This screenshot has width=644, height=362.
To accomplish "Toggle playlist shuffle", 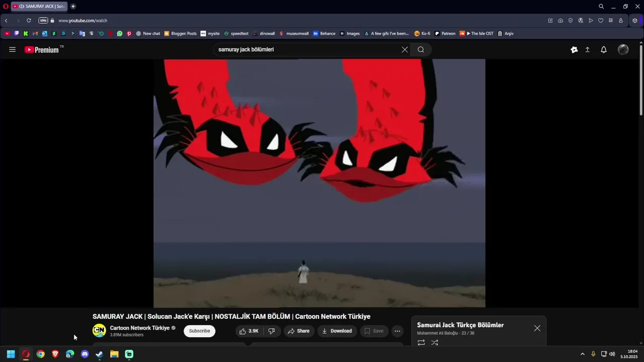I will [435, 342].
